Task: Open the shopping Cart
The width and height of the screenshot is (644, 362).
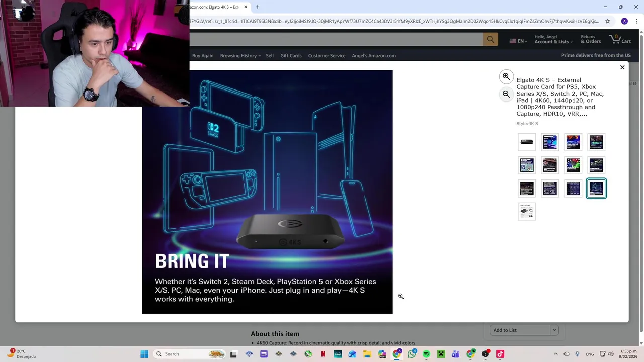Action: click(x=620, y=39)
